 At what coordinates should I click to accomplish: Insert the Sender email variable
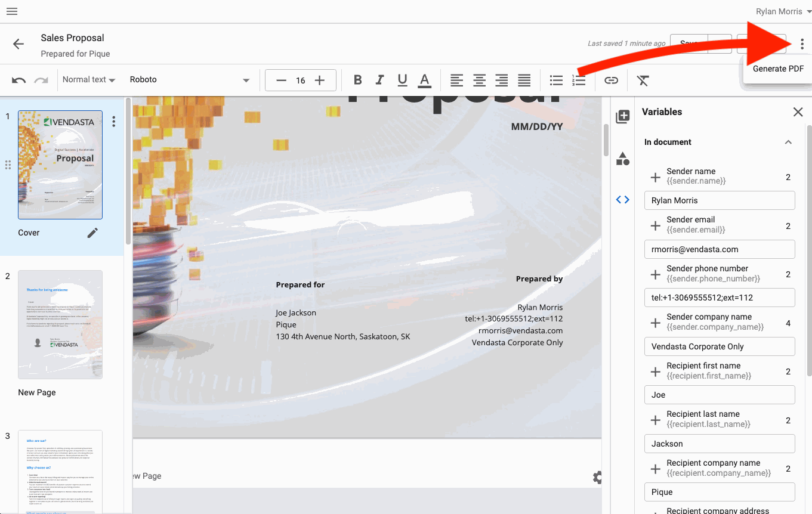point(655,226)
